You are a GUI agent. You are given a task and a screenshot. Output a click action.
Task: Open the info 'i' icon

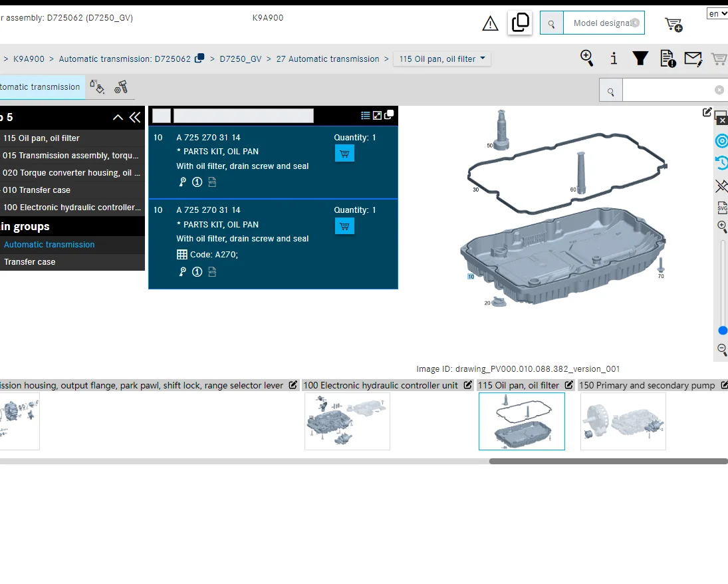[x=614, y=59]
